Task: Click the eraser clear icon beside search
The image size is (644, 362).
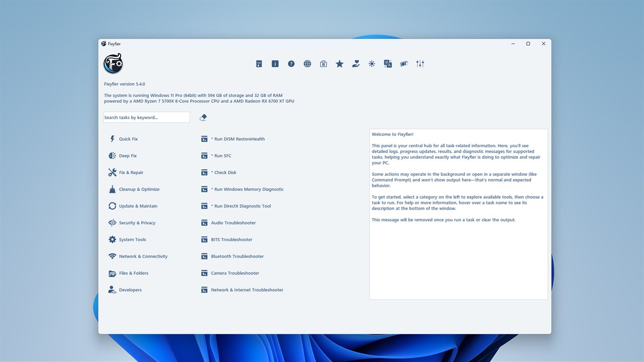Action: pyautogui.click(x=203, y=117)
